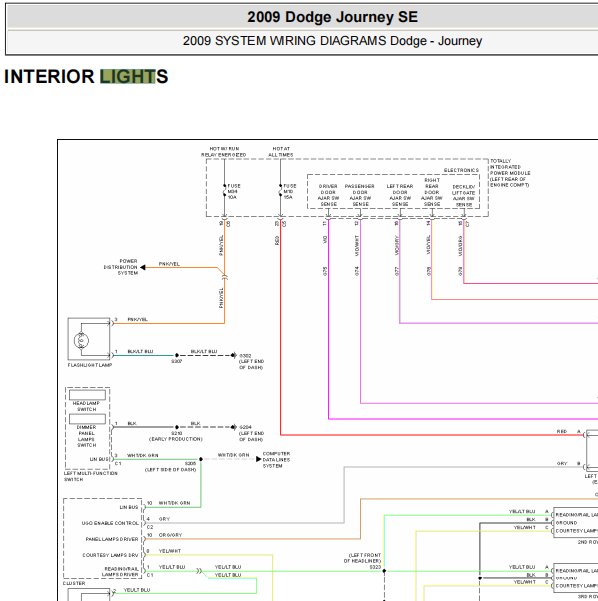The width and height of the screenshot is (598, 601).
Task: Click 'LEFT REAR DOOR AJAR SW SENSE' label
Action: (x=400, y=195)
